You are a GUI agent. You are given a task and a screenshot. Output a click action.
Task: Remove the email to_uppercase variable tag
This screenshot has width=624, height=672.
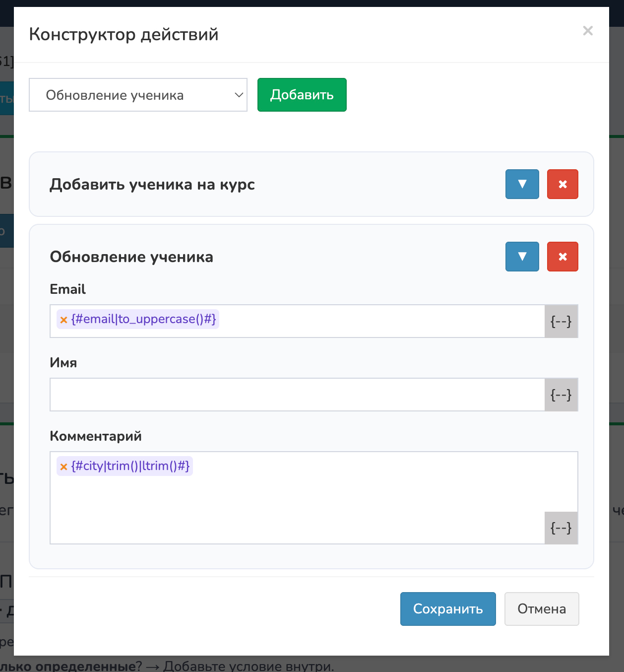pyautogui.click(x=63, y=320)
